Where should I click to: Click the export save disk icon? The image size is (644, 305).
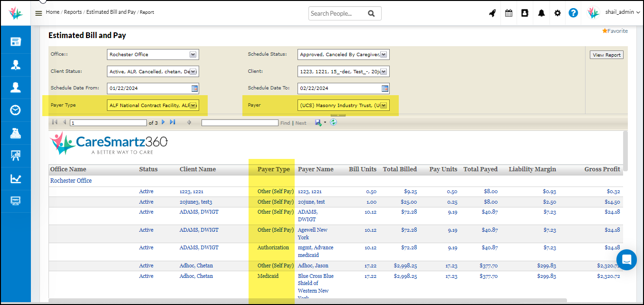pos(318,122)
